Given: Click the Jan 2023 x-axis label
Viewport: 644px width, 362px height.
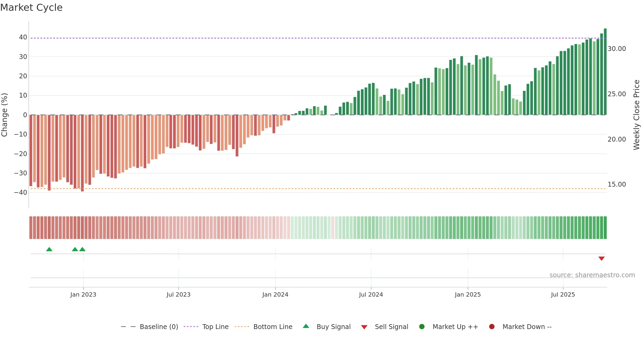Looking at the screenshot, I should [83, 295].
